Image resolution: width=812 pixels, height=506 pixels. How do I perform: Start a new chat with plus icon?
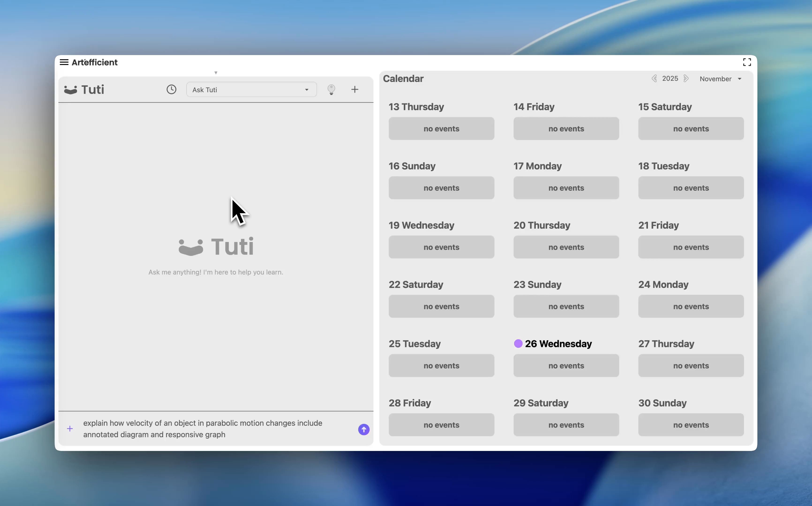pyautogui.click(x=355, y=89)
